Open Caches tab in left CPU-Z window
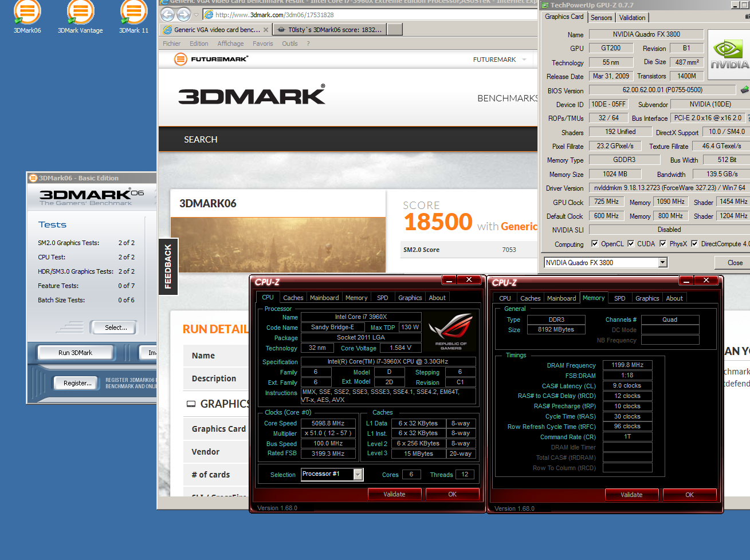 click(293, 298)
